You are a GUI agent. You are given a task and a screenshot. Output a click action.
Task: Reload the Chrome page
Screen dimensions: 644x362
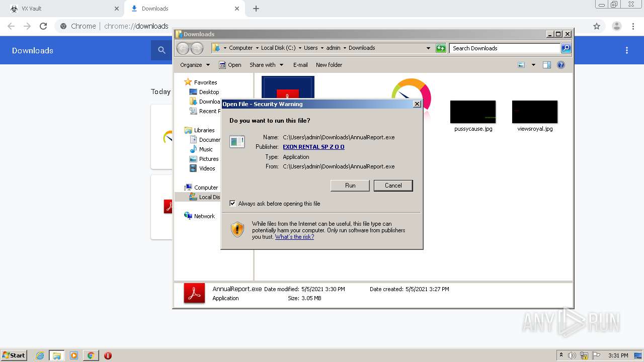(43, 26)
